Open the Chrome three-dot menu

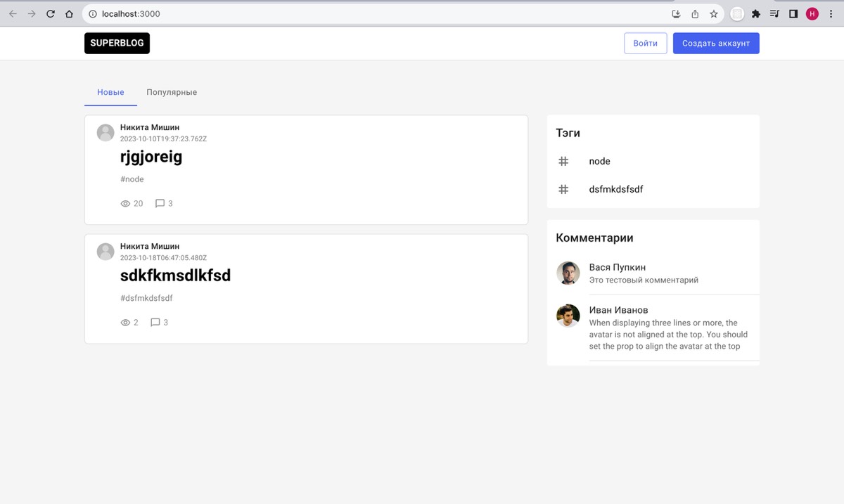tap(831, 14)
